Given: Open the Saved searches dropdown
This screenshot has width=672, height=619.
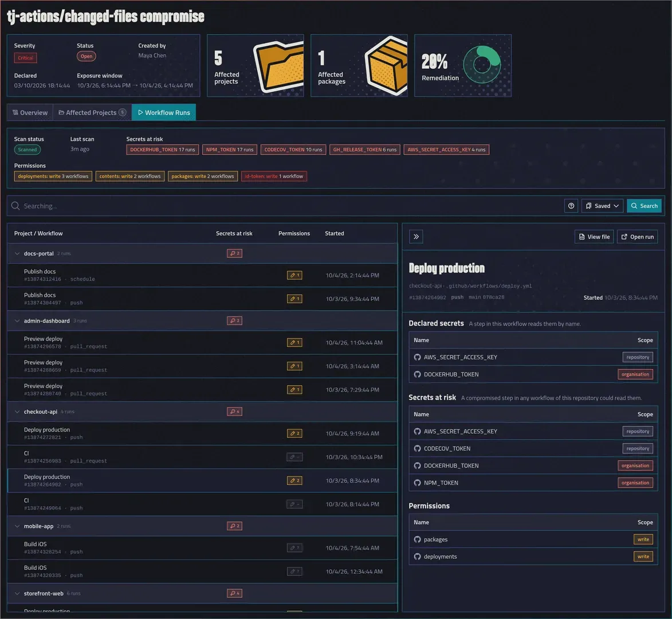Looking at the screenshot, I should (x=602, y=206).
